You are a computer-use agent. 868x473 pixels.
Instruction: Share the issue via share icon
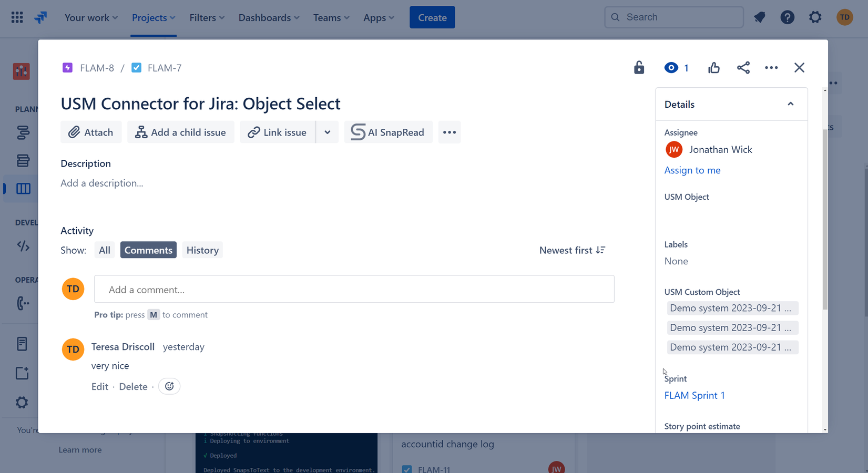click(x=743, y=67)
